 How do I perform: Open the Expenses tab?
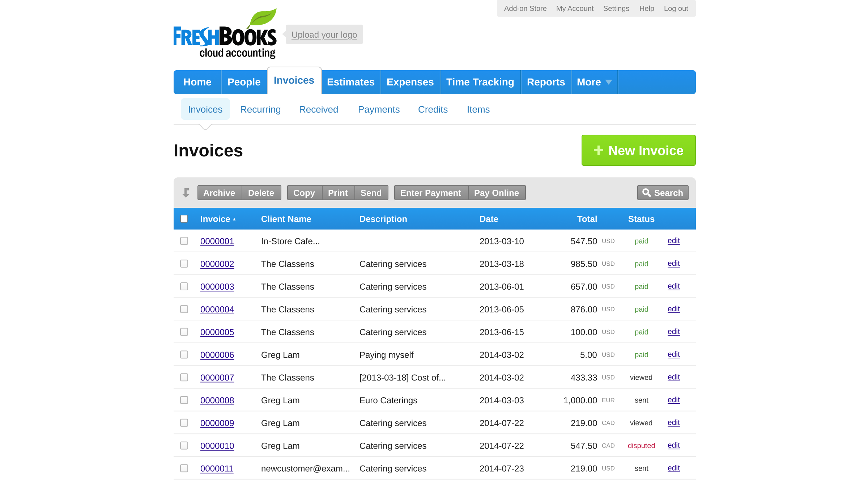[410, 82]
